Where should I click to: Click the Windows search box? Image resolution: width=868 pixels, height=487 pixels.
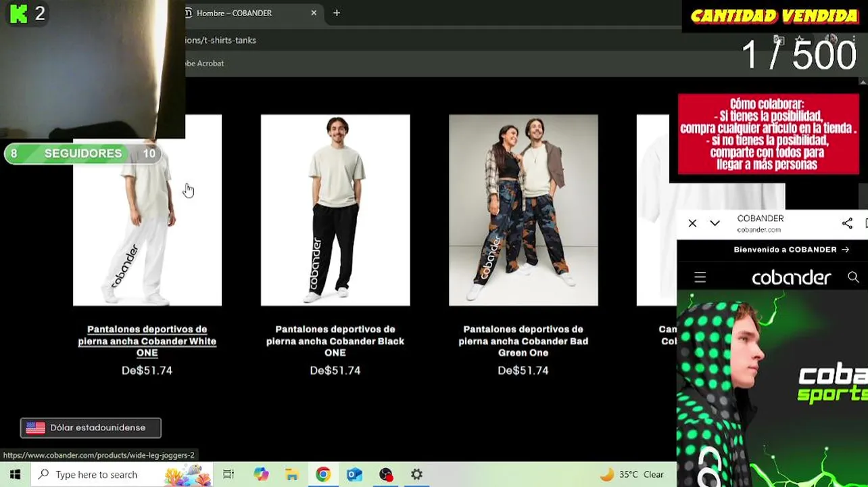(x=122, y=474)
